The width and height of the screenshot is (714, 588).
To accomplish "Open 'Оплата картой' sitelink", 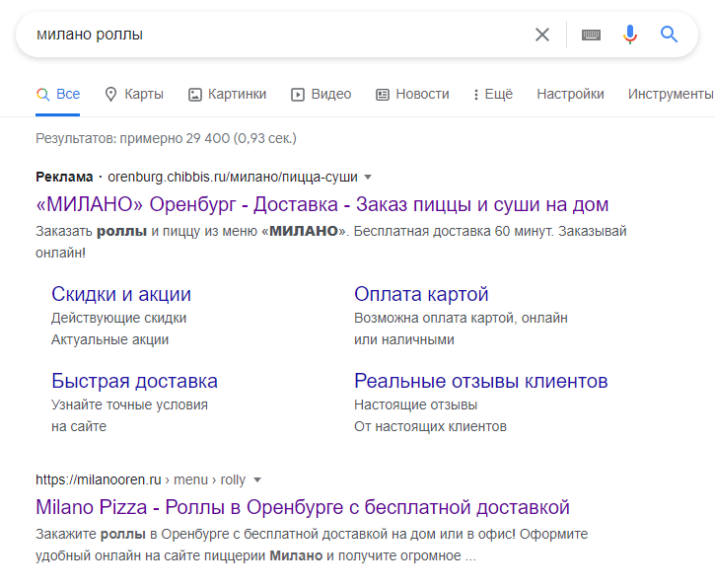I will [421, 294].
